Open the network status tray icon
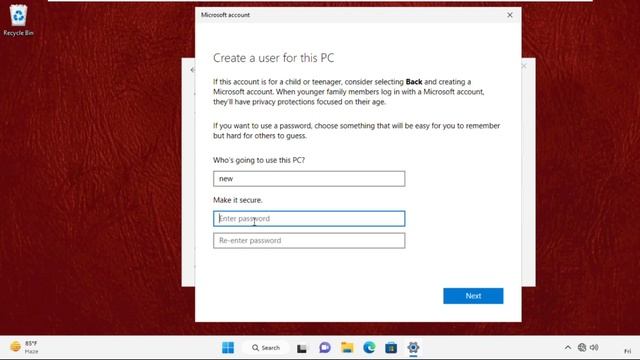The height and width of the screenshot is (360, 640). [x=582, y=348]
